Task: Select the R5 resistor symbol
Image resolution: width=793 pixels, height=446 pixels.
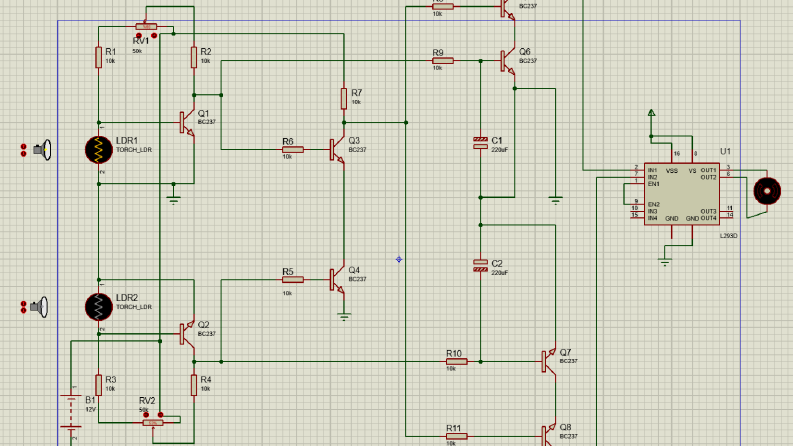Action: (293, 279)
